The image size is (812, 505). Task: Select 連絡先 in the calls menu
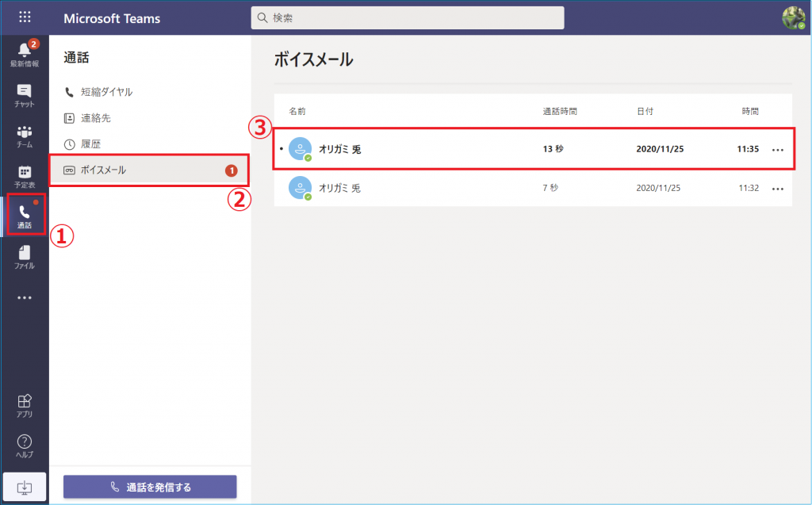[150, 118]
